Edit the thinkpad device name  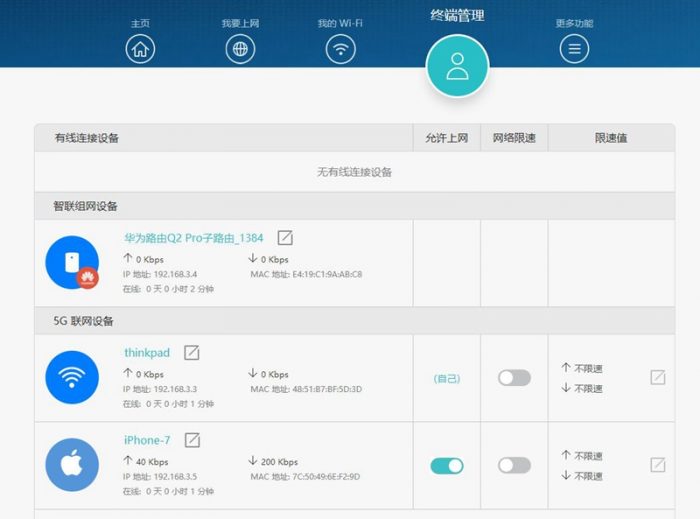click(x=192, y=352)
